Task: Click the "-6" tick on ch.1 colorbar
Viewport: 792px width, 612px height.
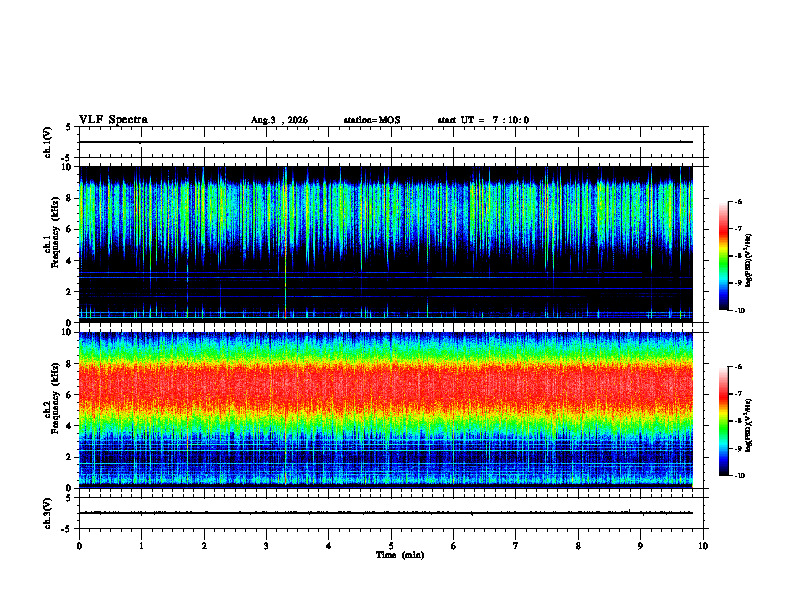Action: point(738,201)
